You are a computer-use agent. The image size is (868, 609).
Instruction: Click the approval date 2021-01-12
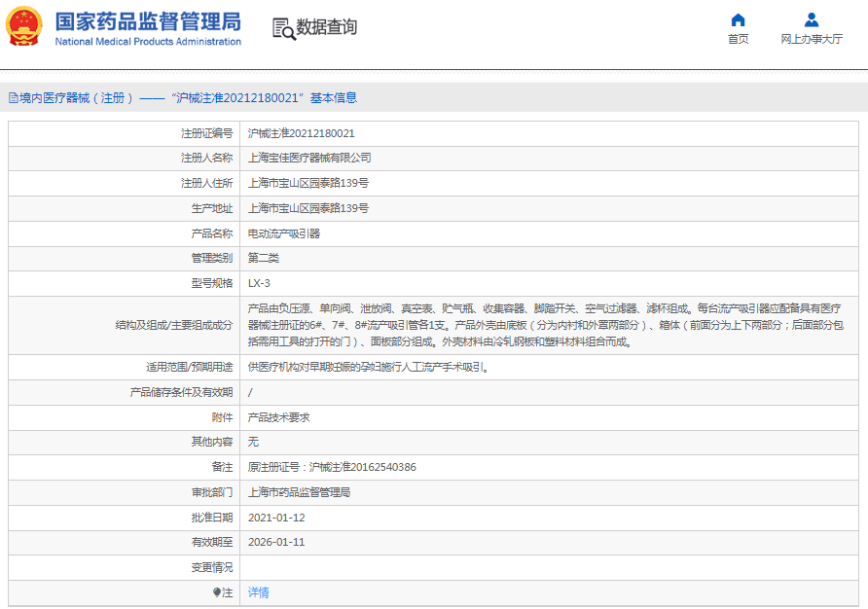coord(276,518)
